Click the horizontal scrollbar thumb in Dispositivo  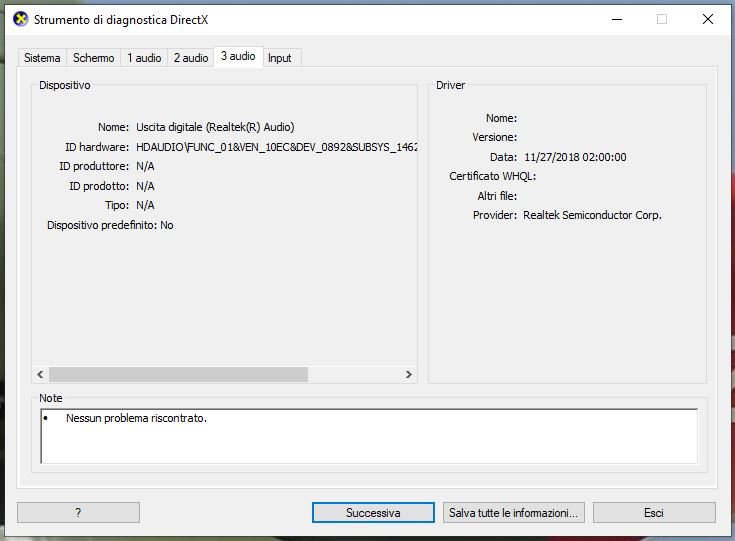coord(179,374)
